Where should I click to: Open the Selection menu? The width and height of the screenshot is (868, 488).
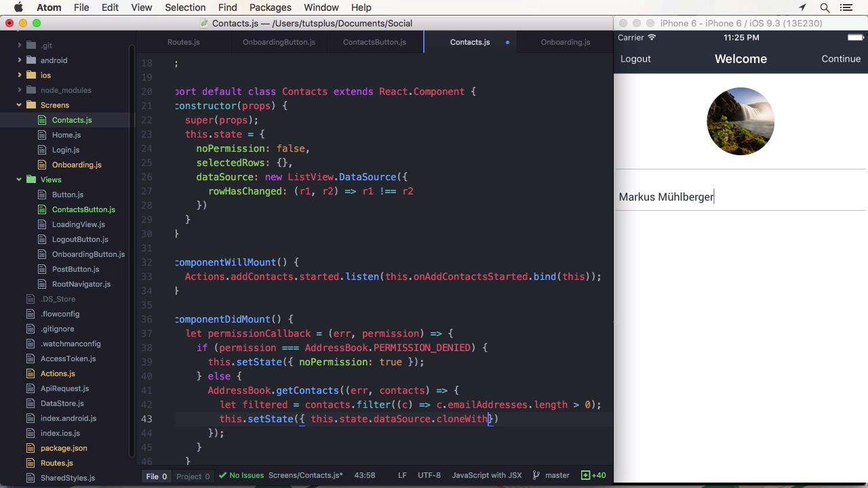coord(185,7)
